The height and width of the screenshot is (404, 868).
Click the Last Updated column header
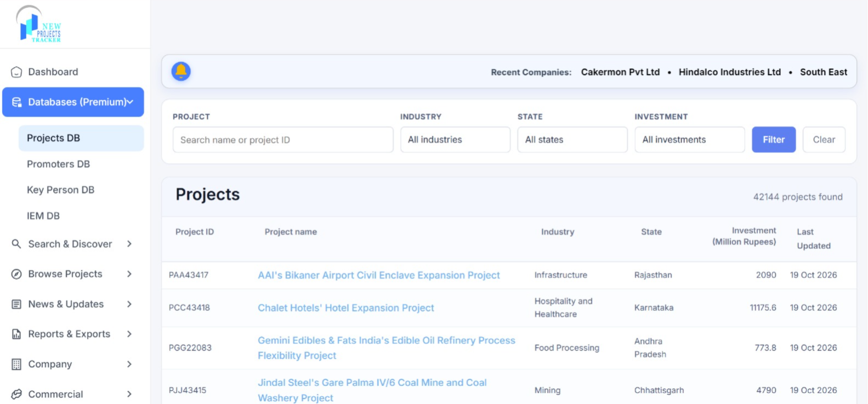pos(814,239)
